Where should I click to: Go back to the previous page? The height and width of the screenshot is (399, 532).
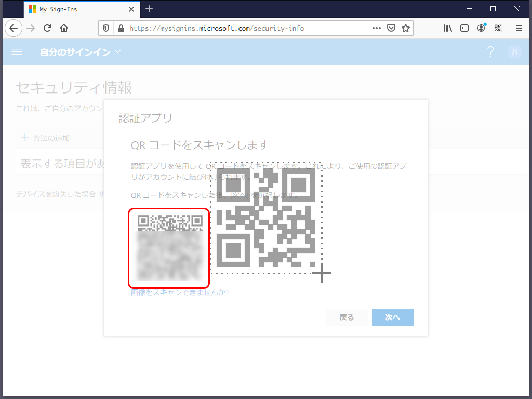(14, 28)
